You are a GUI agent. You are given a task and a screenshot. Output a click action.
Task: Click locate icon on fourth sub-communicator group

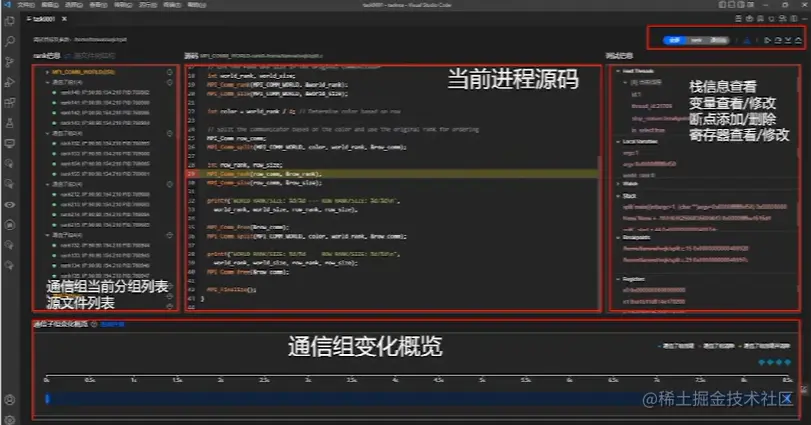coord(170,235)
